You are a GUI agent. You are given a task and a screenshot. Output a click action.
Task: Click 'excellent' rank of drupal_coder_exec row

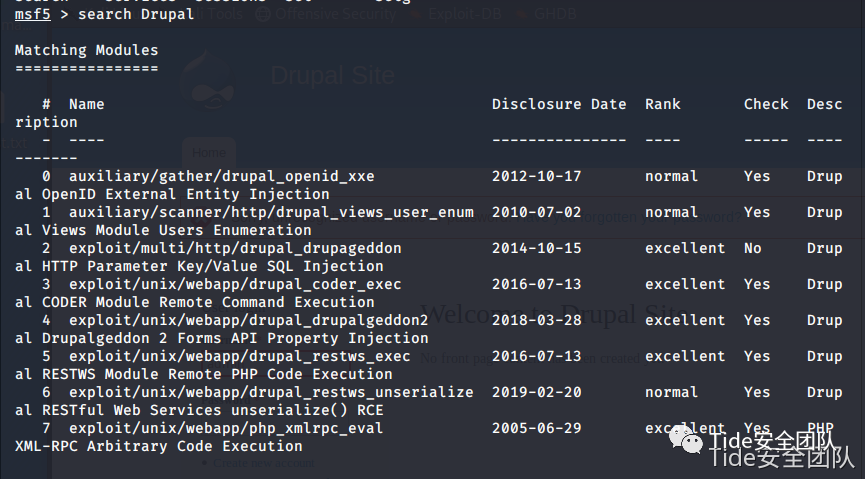pyautogui.click(x=685, y=284)
